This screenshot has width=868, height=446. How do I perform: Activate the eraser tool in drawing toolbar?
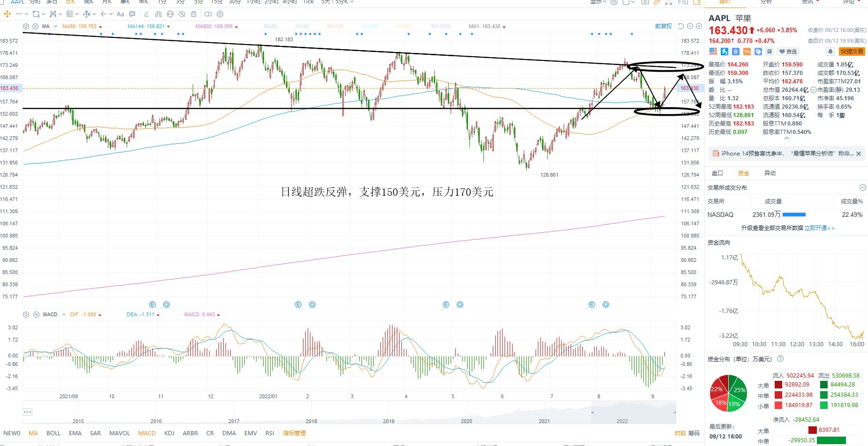(x=147, y=14)
